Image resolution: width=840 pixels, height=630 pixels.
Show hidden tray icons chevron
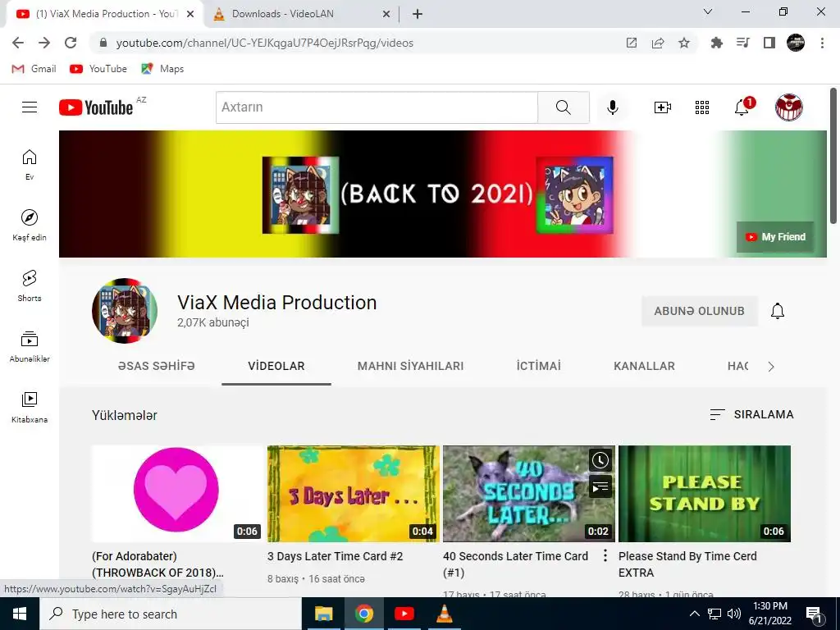[x=694, y=614]
